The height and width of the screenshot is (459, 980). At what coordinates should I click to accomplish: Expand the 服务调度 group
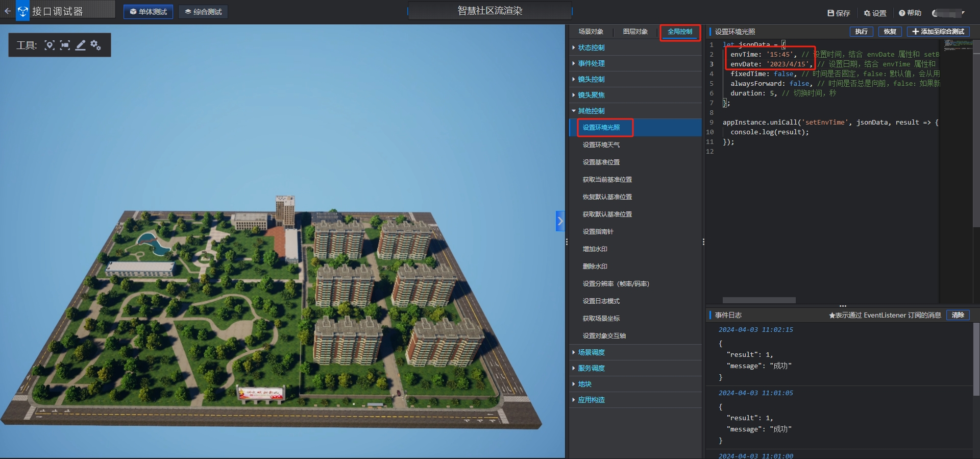[x=635, y=368]
